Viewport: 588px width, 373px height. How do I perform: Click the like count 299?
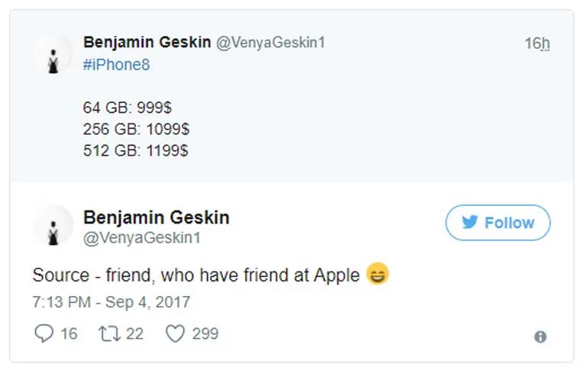click(205, 333)
